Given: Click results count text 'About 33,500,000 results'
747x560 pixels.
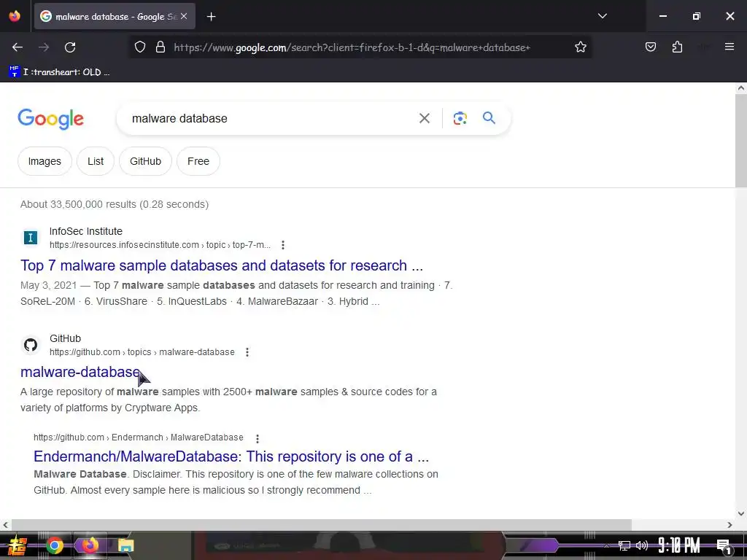Looking at the screenshot, I should point(78,204).
